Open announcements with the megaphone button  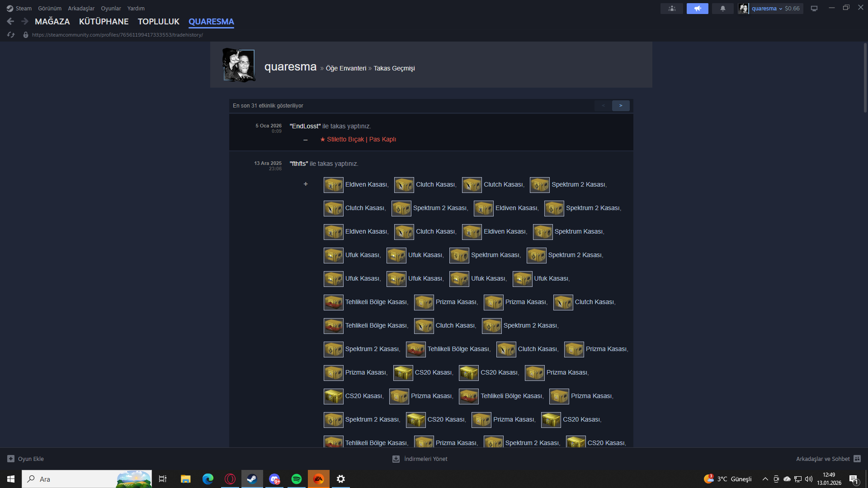(x=698, y=8)
